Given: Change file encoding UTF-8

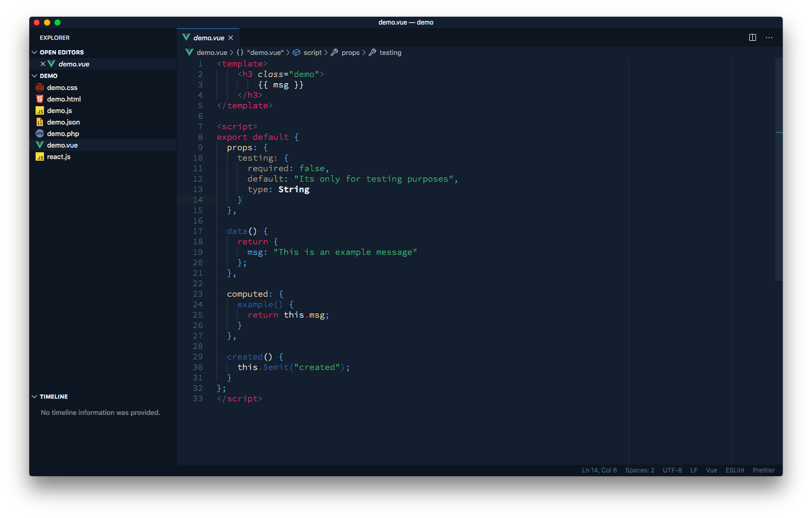Looking at the screenshot, I should coord(672,470).
